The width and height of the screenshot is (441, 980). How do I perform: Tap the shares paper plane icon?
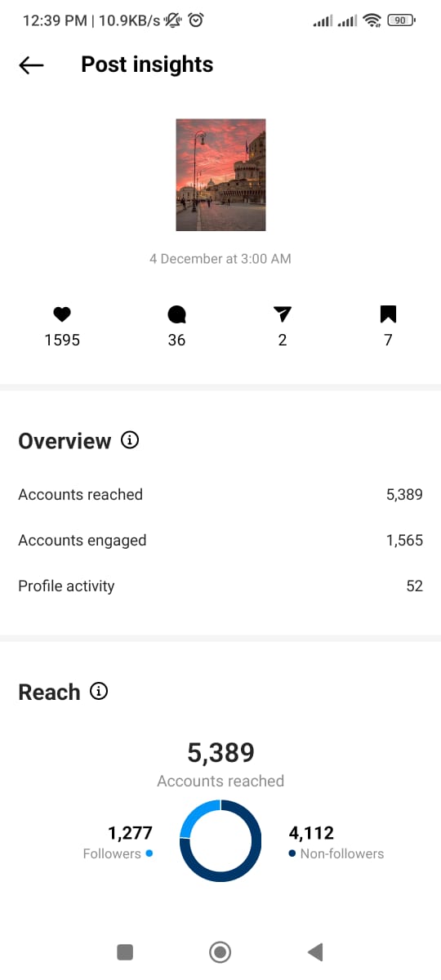click(283, 314)
